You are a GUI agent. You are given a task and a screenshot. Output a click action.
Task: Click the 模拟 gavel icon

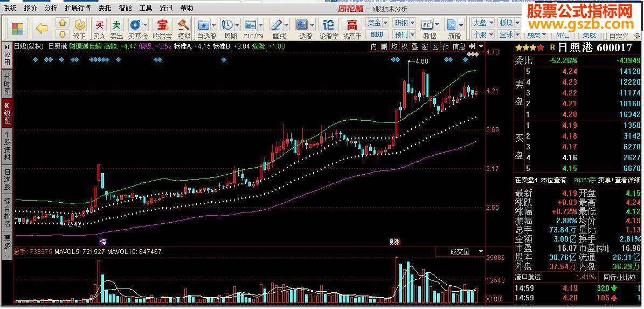coord(184,25)
